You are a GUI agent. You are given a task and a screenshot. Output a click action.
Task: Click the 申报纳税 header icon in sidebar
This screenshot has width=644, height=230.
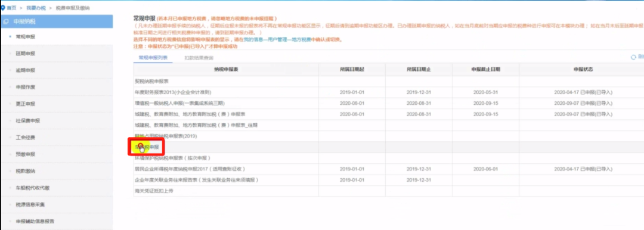tap(6, 21)
